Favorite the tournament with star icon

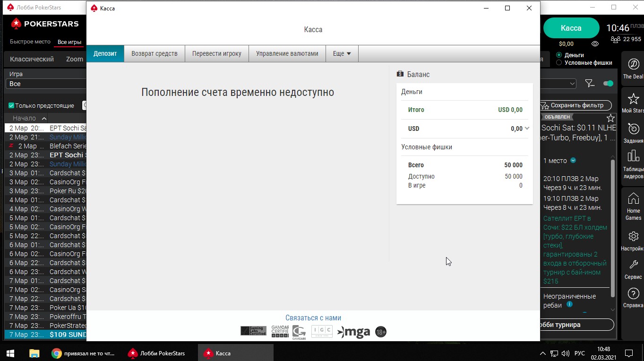click(610, 118)
